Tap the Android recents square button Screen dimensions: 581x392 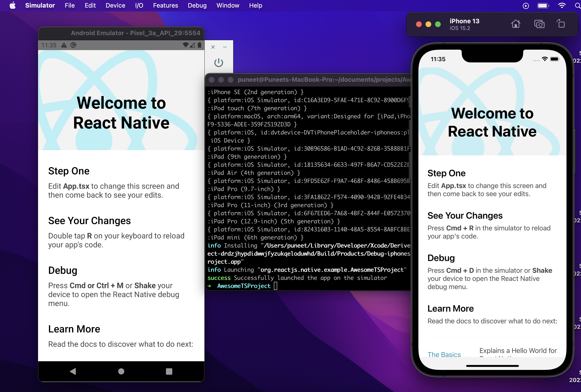(x=169, y=372)
